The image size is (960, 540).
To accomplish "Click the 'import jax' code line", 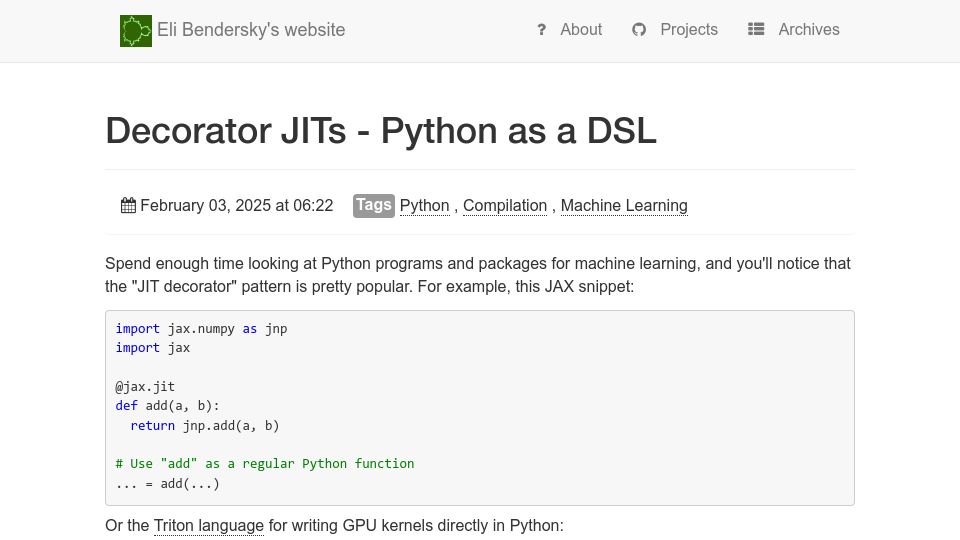I will 152,348.
